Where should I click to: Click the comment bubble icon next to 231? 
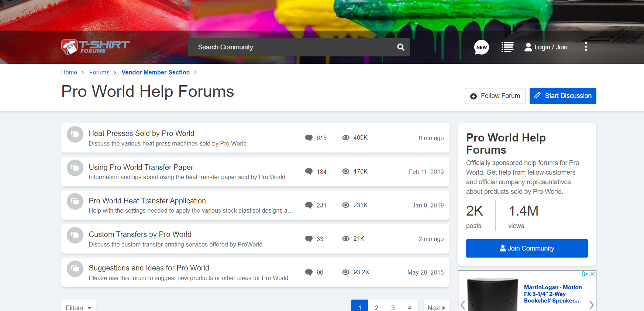pyautogui.click(x=309, y=205)
